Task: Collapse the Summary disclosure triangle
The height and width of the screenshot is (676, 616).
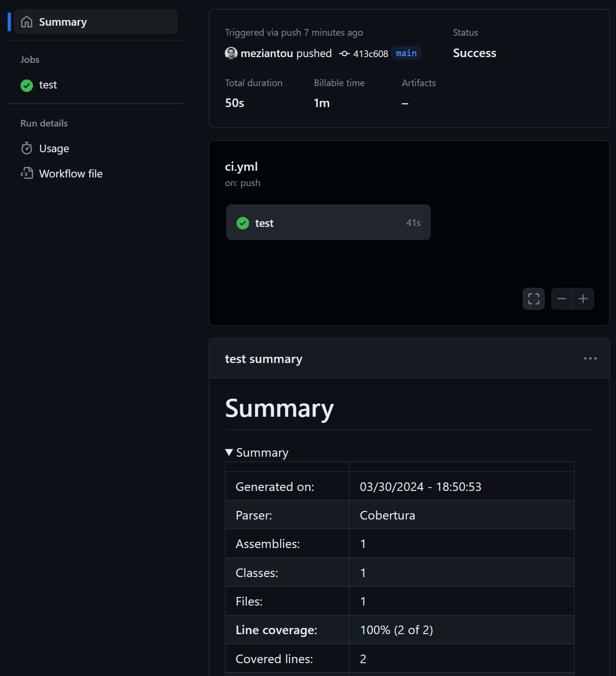Action: click(x=229, y=452)
